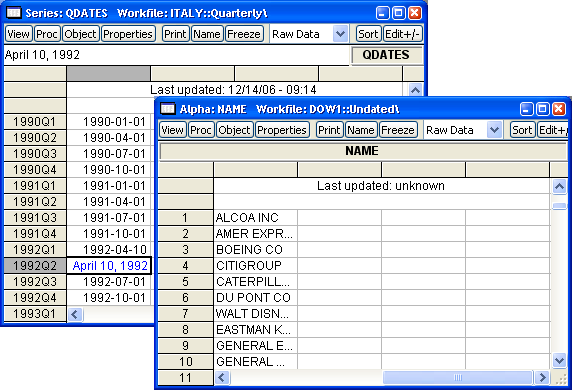Click horizontal scrollbar thumb in NAME window
The height and width of the screenshot is (390, 572).
457,377
